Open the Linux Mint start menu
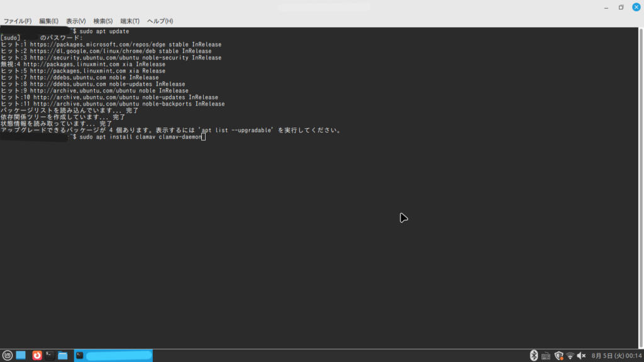This screenshot has height=362, width=644. [7, 355]
